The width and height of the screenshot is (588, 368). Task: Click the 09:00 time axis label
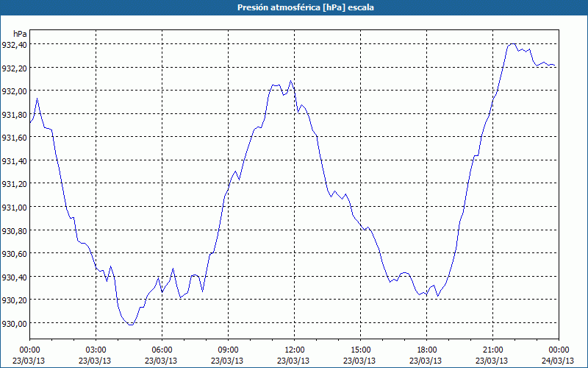(x=228, y=350)
